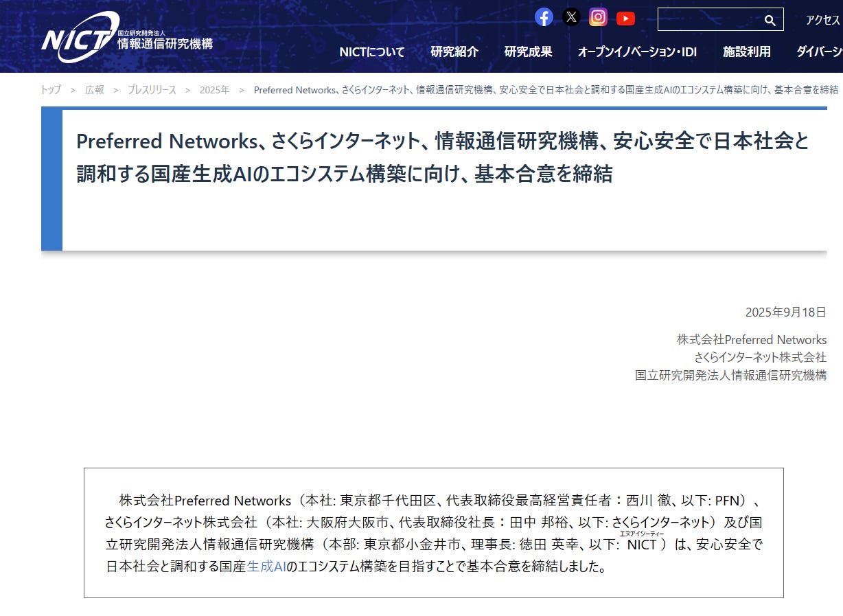Screen dimensions: 843x616
Task: Click the press release headline text
Action: 443,157
